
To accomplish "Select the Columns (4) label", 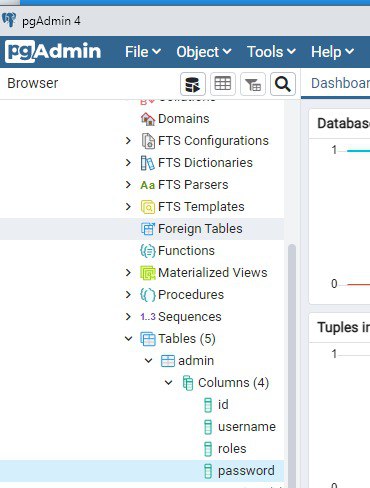I will 234,383.
